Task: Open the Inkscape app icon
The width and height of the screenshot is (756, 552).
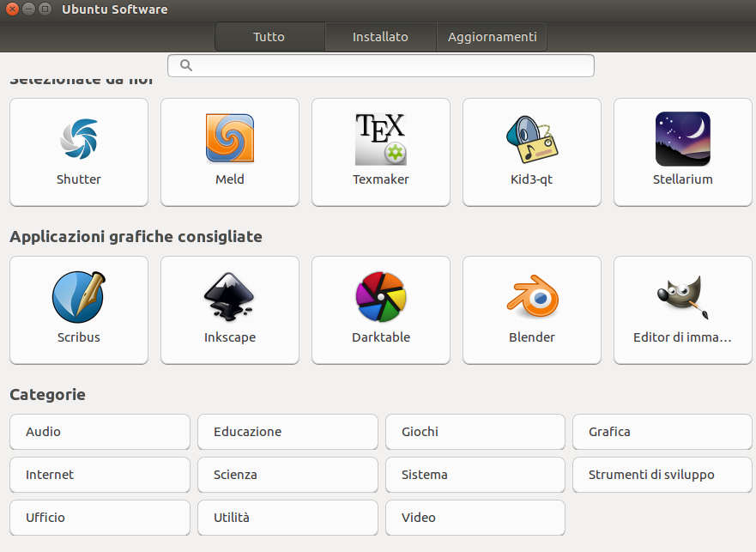Action: point(230,298)
